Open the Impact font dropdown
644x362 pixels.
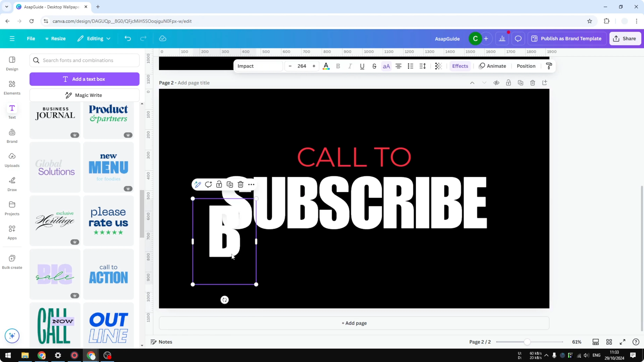tap(258, 66)
